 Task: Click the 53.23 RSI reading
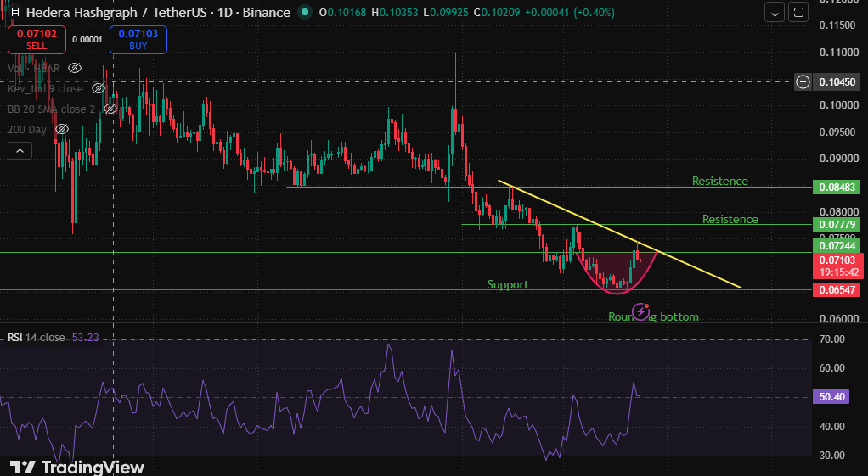tap(85, 337)
